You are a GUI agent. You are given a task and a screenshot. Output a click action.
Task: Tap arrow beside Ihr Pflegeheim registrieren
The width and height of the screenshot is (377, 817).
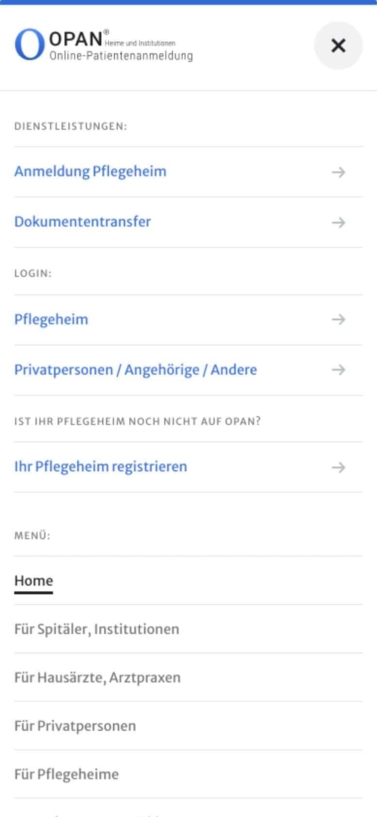[x=338, y=467]
